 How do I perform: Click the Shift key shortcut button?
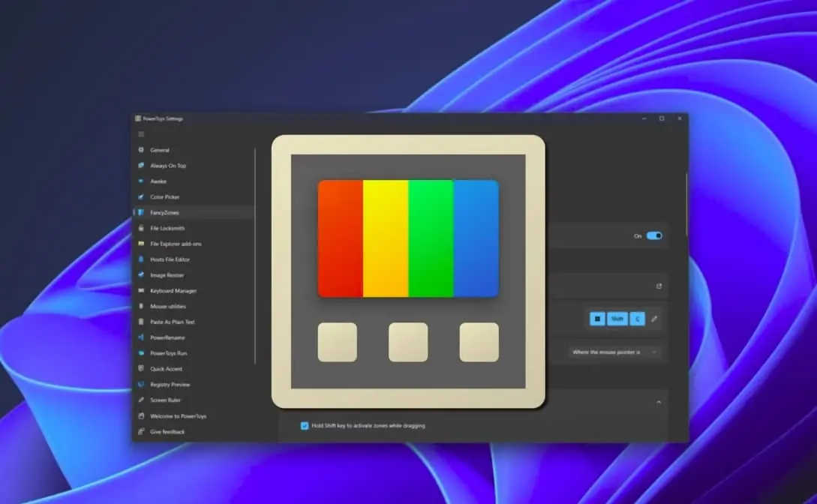click(617, 319)
